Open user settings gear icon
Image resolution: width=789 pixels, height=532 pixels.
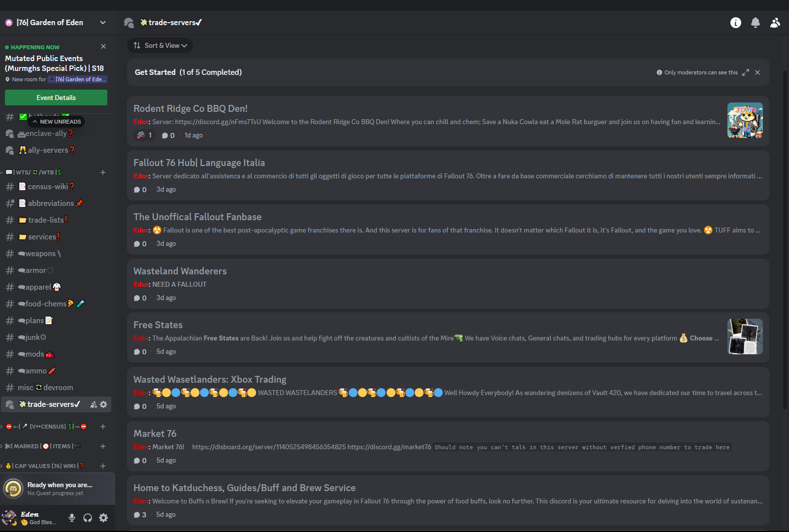pyautogui.click(x=103, y=518)
